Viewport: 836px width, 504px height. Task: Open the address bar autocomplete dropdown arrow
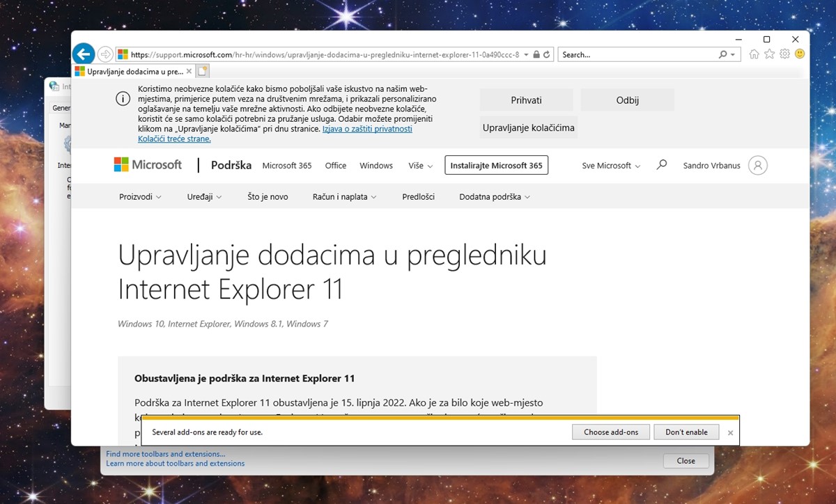527,54
